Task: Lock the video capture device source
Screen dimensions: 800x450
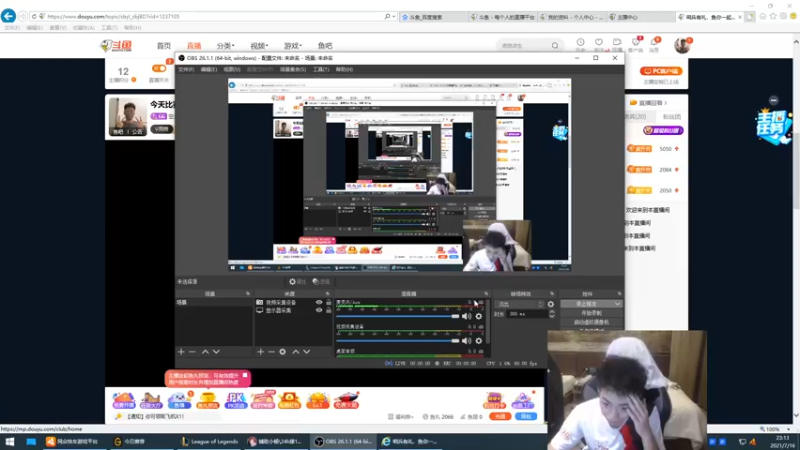Action: tap(329, 302)
